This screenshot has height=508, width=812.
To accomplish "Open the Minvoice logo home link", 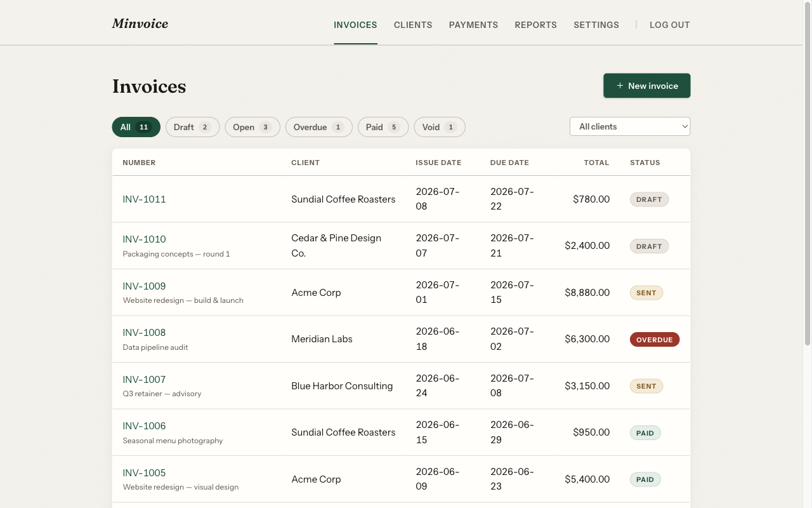I will 140,24.
